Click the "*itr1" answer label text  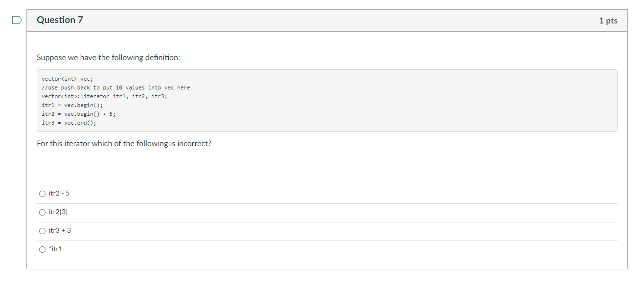click(56, 249)
